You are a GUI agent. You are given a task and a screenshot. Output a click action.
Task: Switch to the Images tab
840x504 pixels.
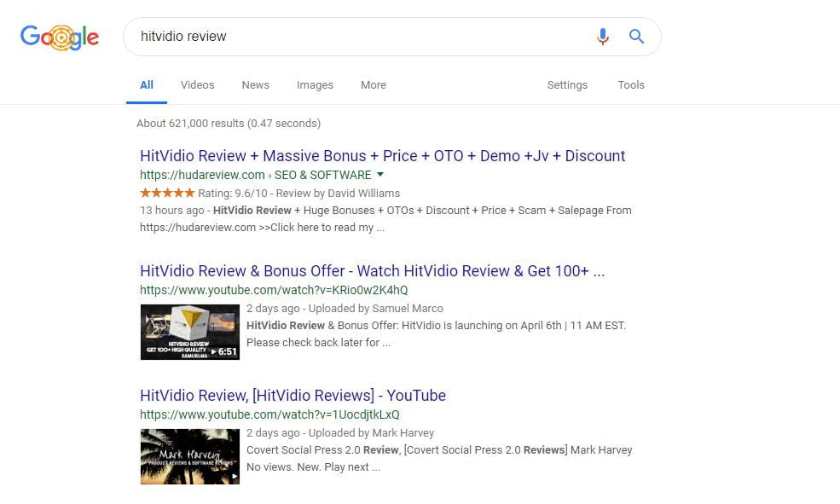(x=315, y=85)
